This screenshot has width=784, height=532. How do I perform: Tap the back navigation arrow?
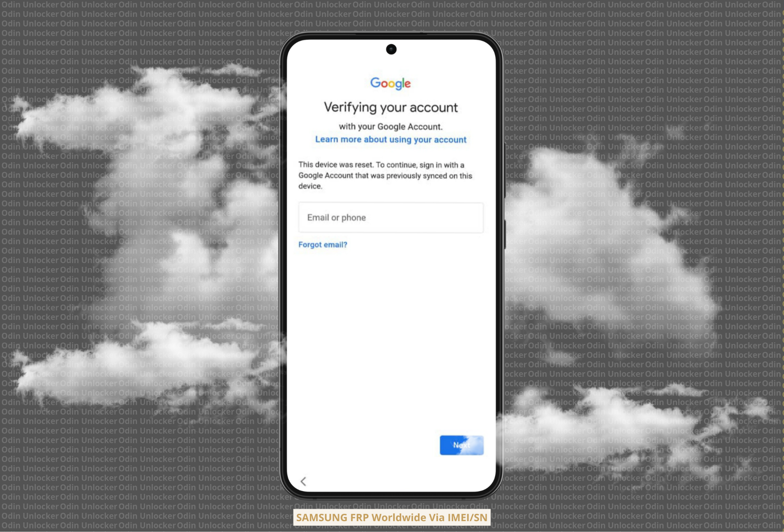(x=304, y=481)
